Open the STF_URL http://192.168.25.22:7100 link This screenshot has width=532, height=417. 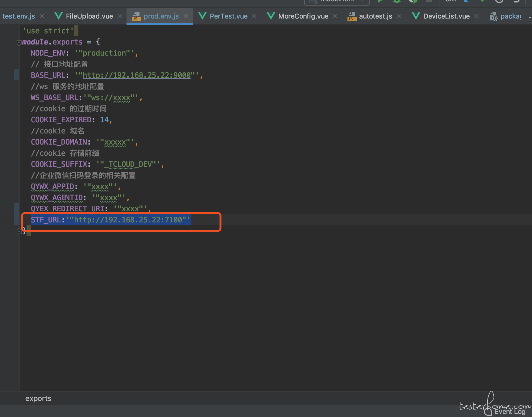[x=128, y=220]
